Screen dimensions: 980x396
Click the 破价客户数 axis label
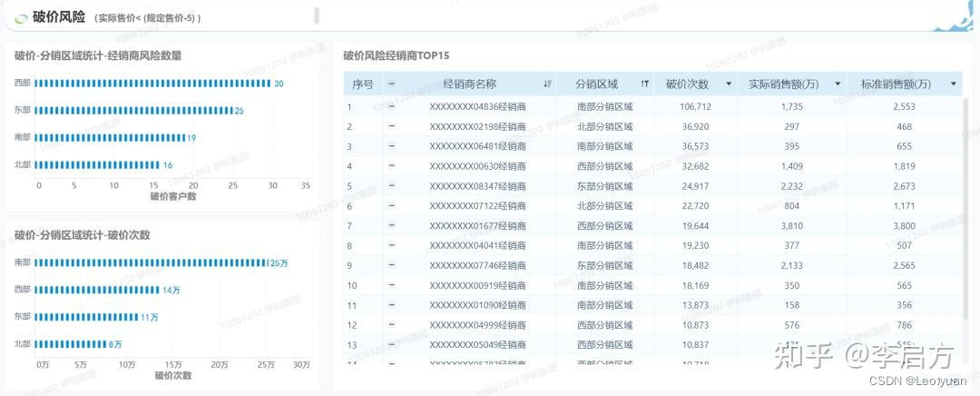(x=173, y=196)
